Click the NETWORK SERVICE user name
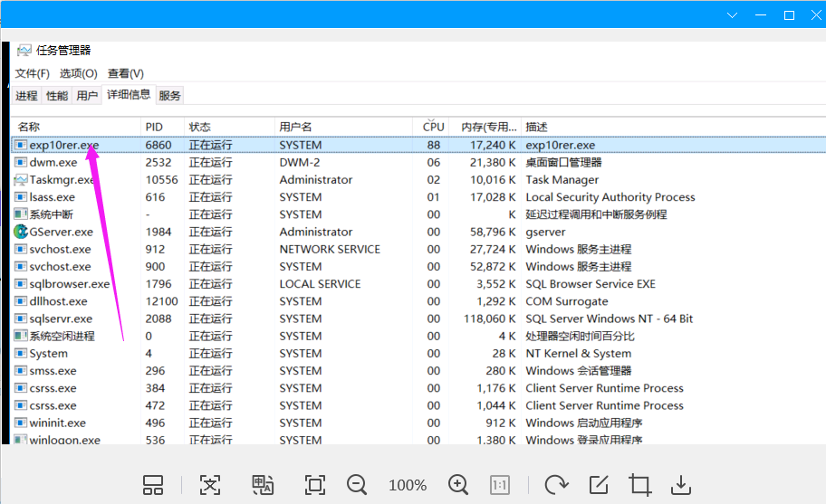Viewport: 826px width, 504px height. (330, 249)
